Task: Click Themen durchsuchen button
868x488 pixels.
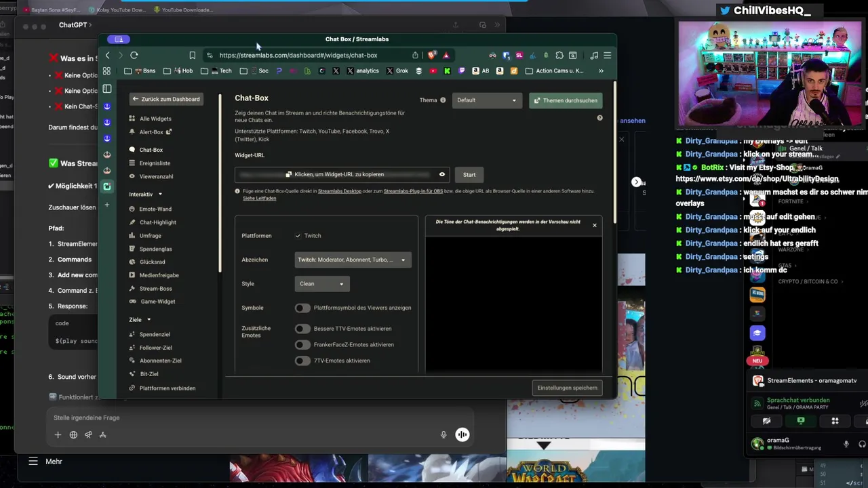Action: 566,100
